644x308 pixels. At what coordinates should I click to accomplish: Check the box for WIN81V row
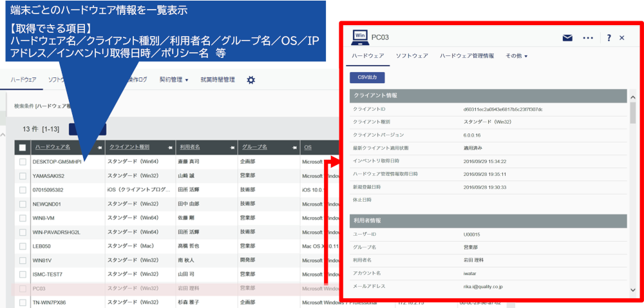coord(22,260)
